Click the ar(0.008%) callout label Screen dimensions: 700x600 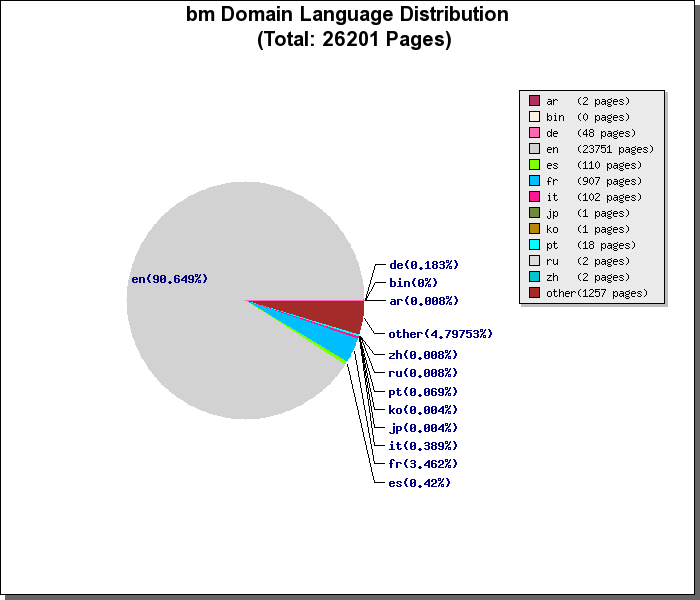click(x=424, y=301)
